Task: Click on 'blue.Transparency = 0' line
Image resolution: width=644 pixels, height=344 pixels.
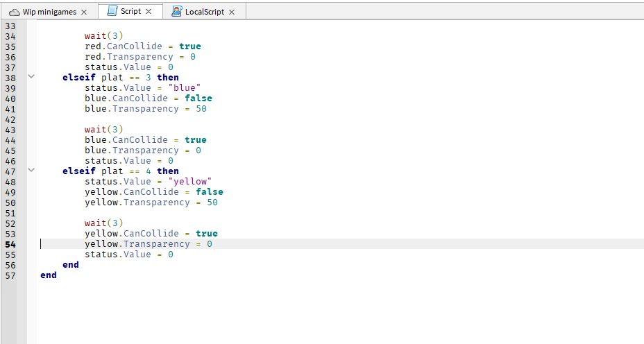Action: 143,150
